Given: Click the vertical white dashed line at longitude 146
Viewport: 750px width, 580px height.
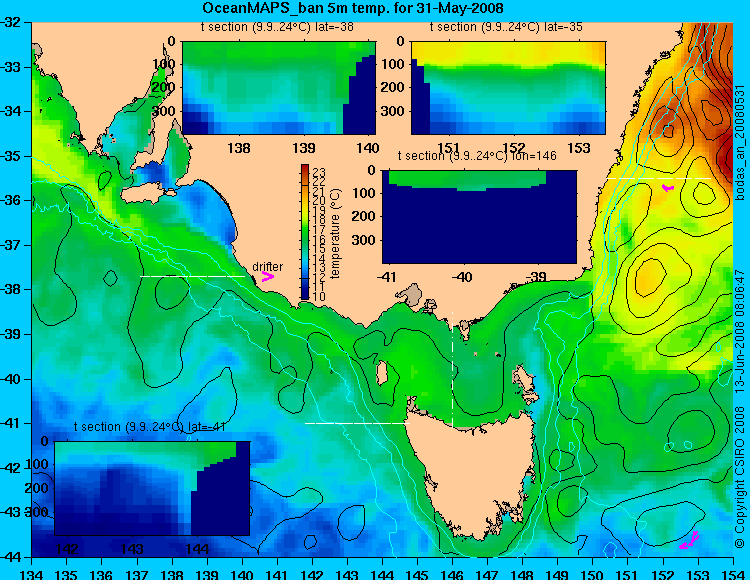Looking at the screenshot, I should (452, 370).
